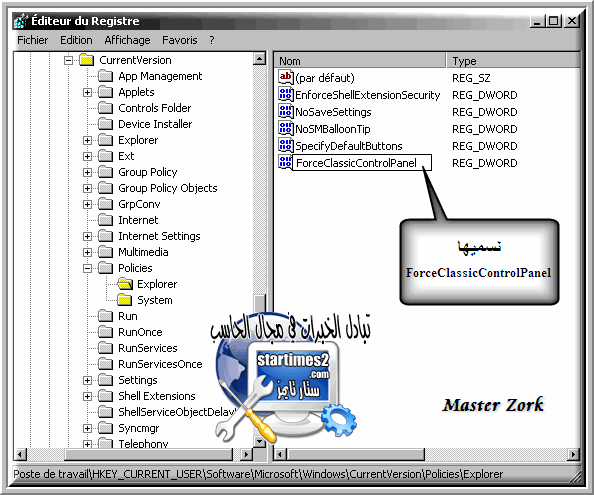Collapse the Policies tree node

pos(88,268)
